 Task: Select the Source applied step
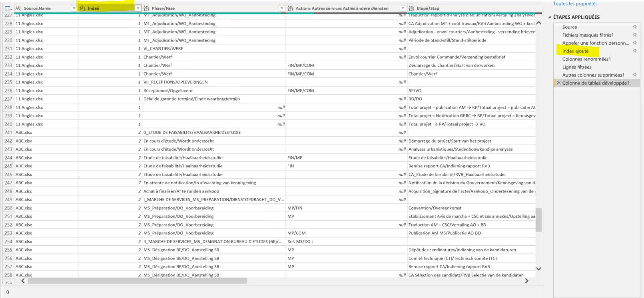pyautogui.click(x=569, y=27)
